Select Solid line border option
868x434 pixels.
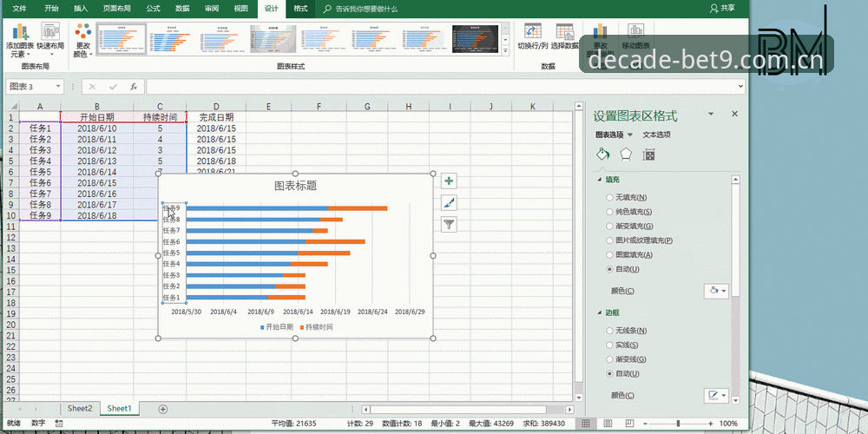click(609, 345)
